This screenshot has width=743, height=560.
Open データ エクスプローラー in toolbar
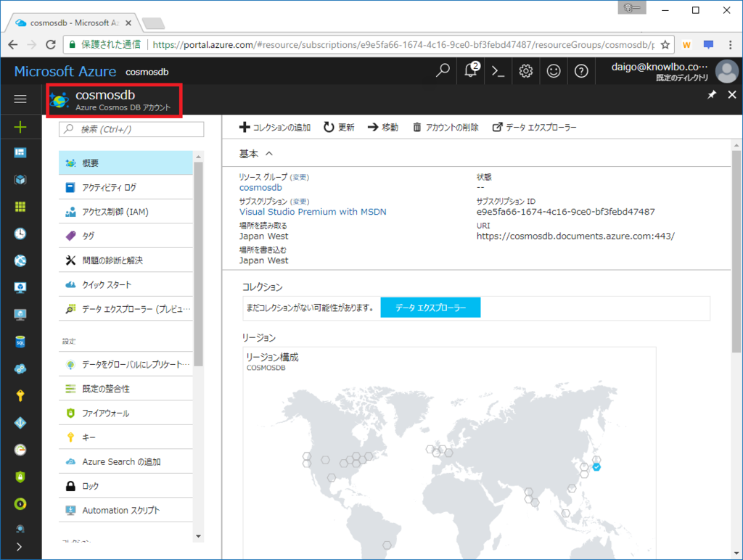pos(534,127)
